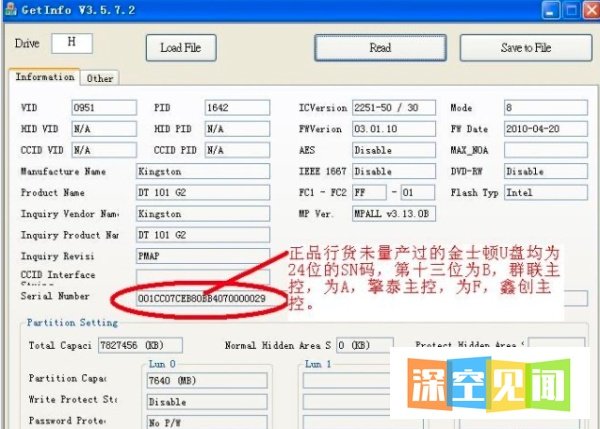Click the MID VID field

pos(104,129)
